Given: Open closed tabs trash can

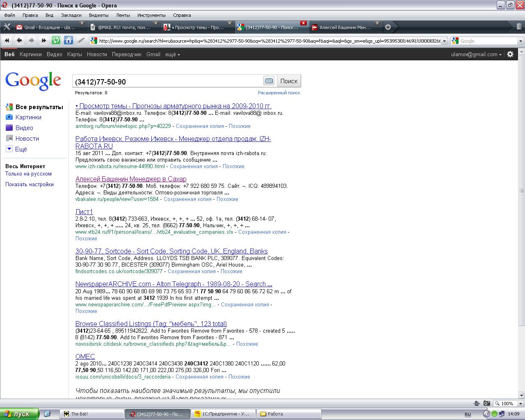Looking at the screenshot, I should tap(519, 27).
